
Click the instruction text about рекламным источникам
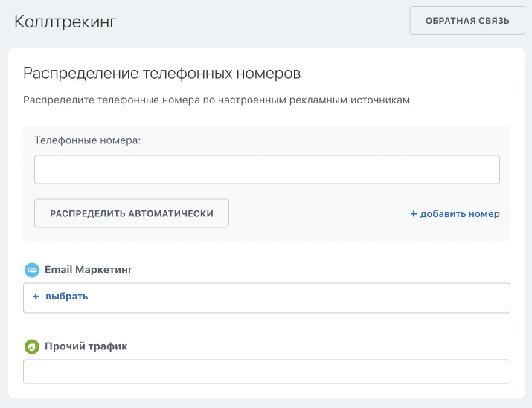click(x=217, y=100)
